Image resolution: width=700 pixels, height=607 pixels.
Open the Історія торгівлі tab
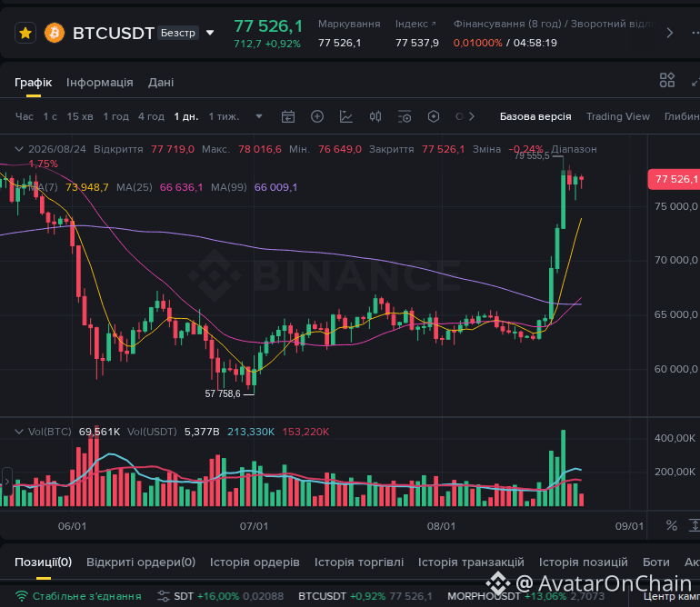[359, 562]
